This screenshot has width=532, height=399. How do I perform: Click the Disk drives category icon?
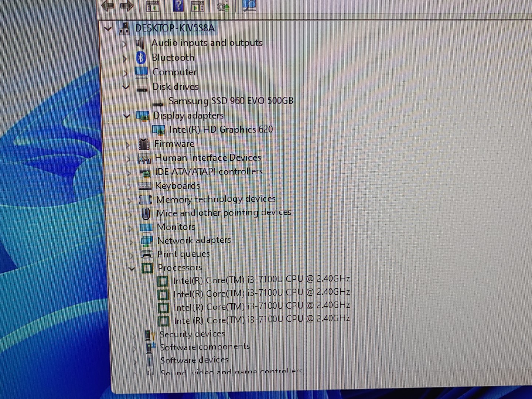[141, 89]
